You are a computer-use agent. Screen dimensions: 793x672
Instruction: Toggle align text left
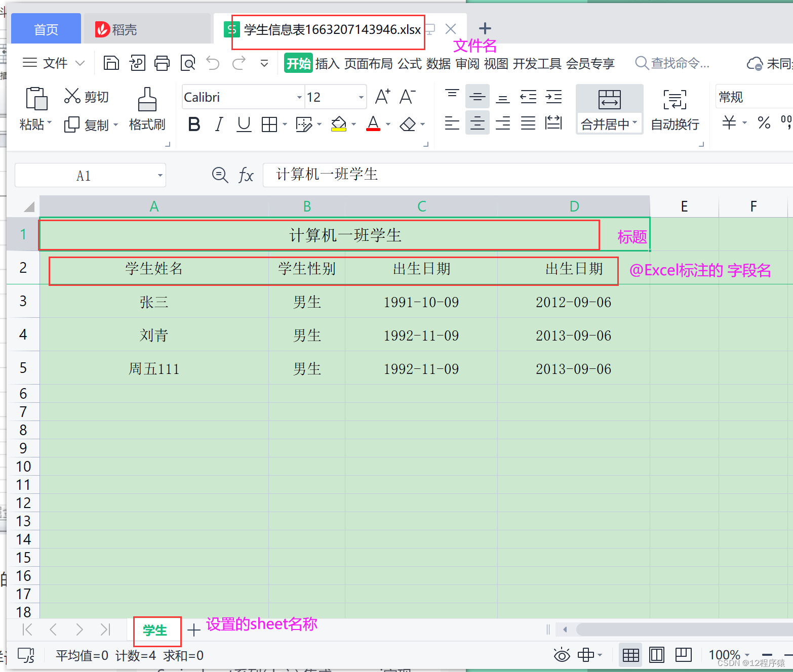click(x=452, y=122)
